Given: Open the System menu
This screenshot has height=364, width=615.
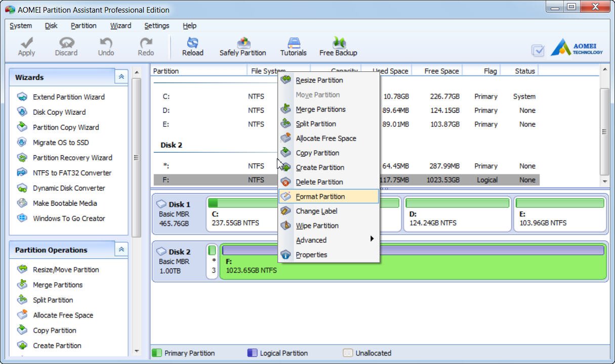Looking at the screenshot, I should tap(21, 26).
